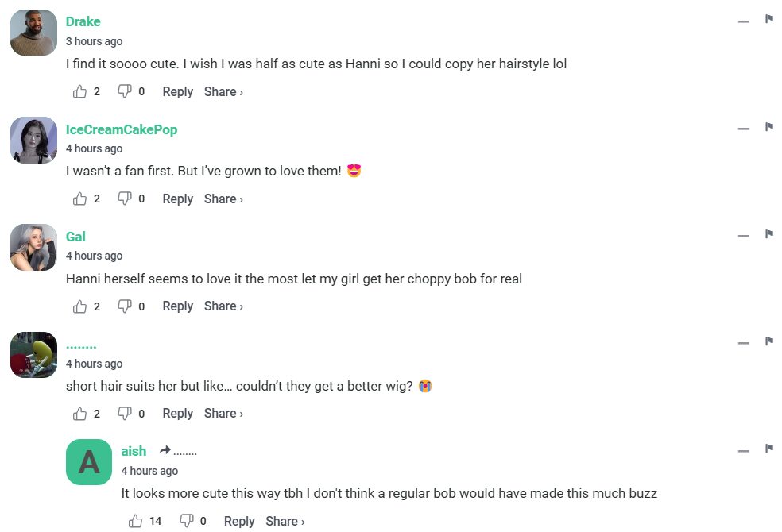Screen dimensions: 782x532
Task: Report aish's reply with the flag icon
Action: point(769,449)
